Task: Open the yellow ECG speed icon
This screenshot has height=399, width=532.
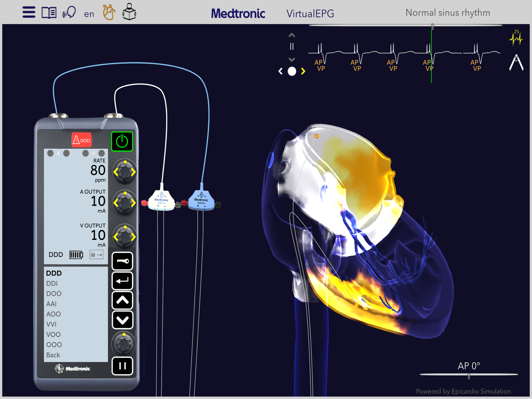Action: (x=516, y=38)
